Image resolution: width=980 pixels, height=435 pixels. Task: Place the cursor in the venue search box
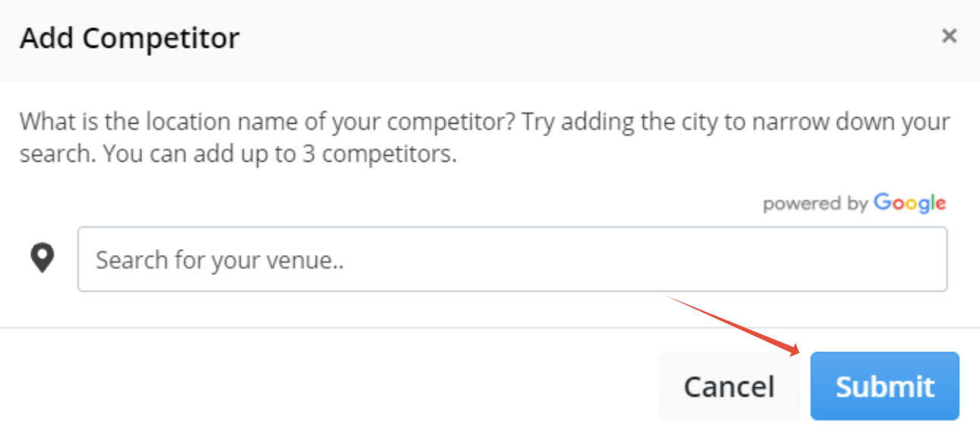512,259
